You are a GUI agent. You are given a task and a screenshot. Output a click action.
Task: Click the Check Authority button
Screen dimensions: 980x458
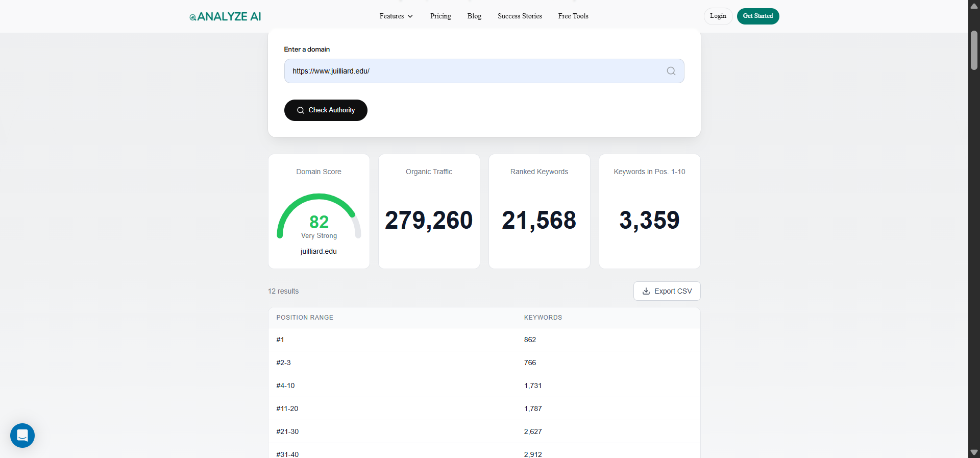326,110
